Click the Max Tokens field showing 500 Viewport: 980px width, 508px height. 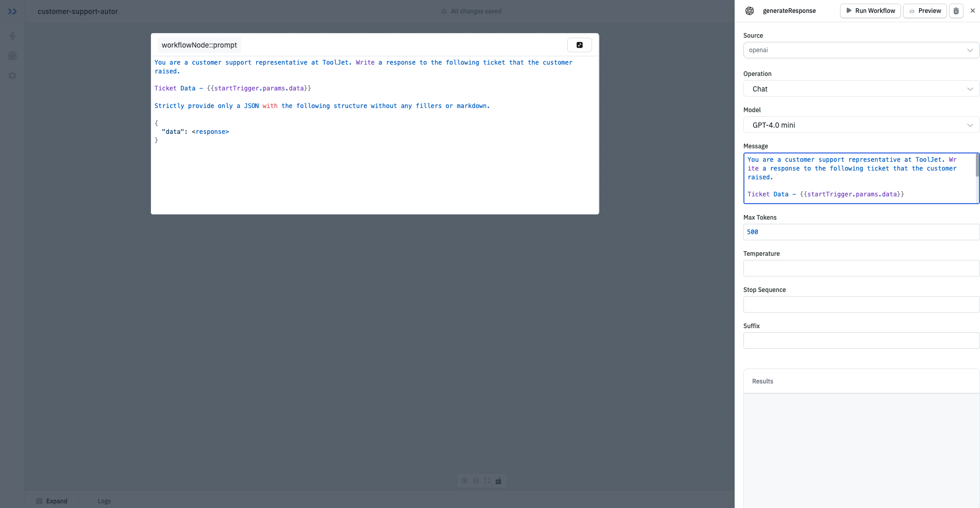click(860, 232)
